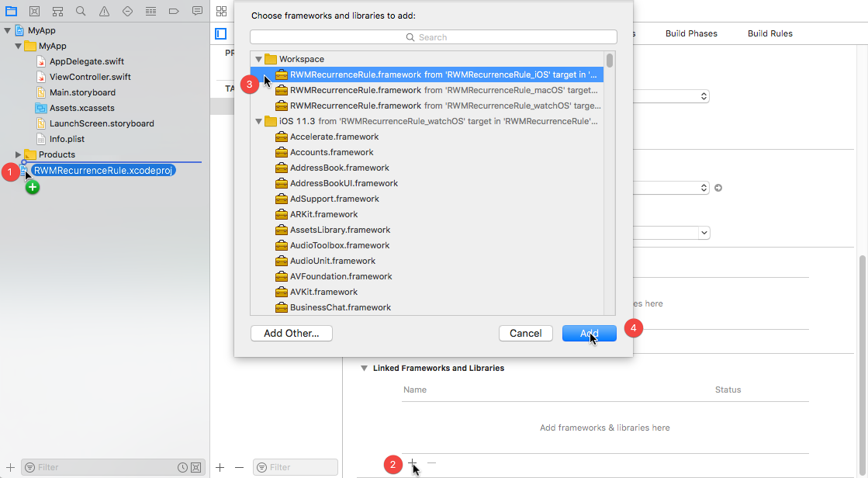Select RWMRecurrenceRule.framework from iOS target

click(x=427, y=74)
